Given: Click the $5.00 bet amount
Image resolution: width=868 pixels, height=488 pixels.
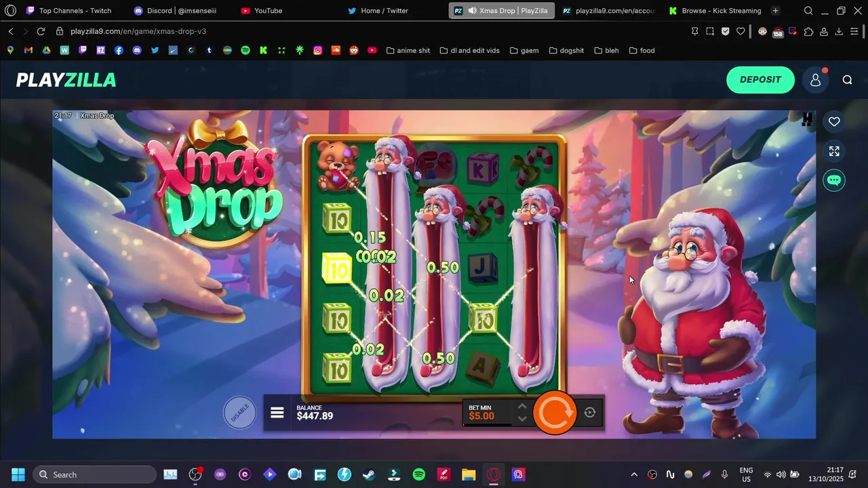Looking at the screenshot, I should (x=481, y=416).
